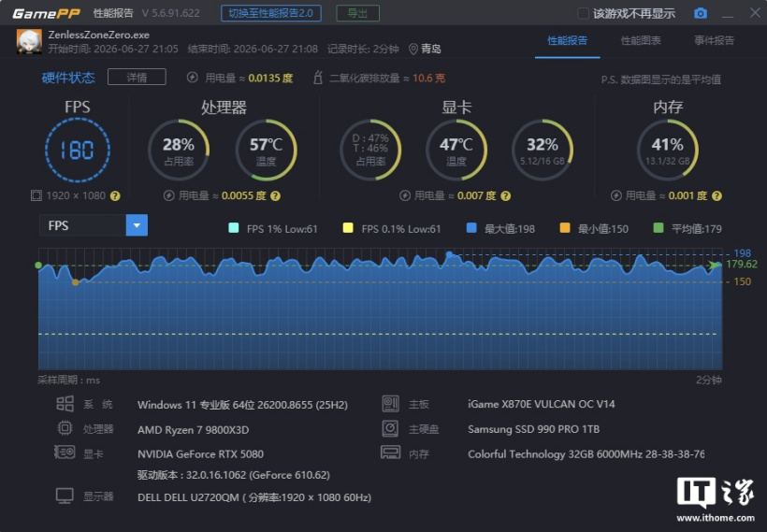Click the camera screenshot icon
Screen dimensions: 767x532
(x=701, y=13)
